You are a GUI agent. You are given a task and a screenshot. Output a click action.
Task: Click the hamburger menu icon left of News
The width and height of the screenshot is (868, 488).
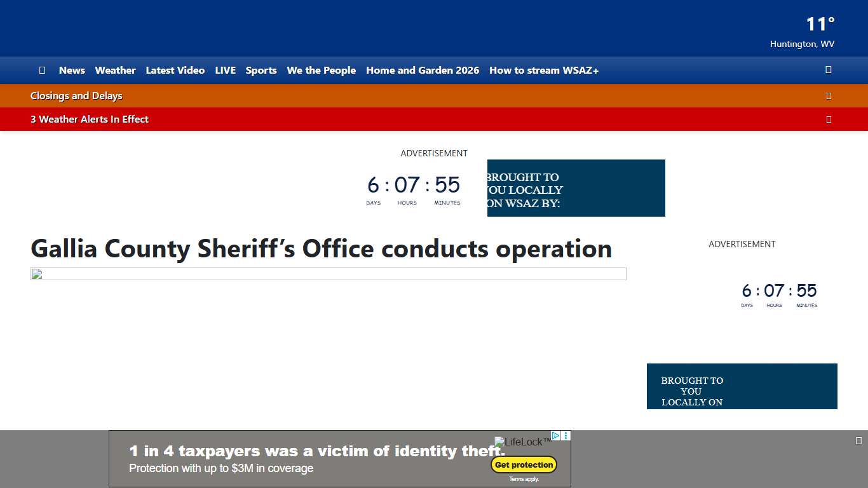[42, 70]
